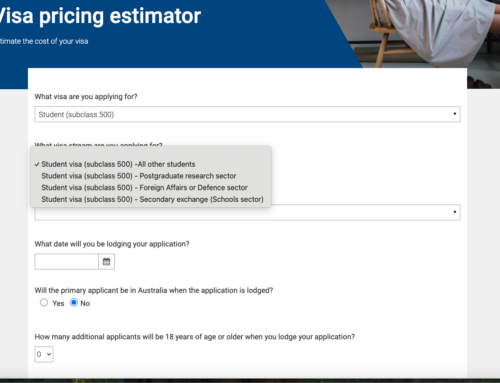Image resolution: width=500 pixels, height=383 pixels.
Task: Open the empty dropdown below the stream list
Action: tap(247, 213)
